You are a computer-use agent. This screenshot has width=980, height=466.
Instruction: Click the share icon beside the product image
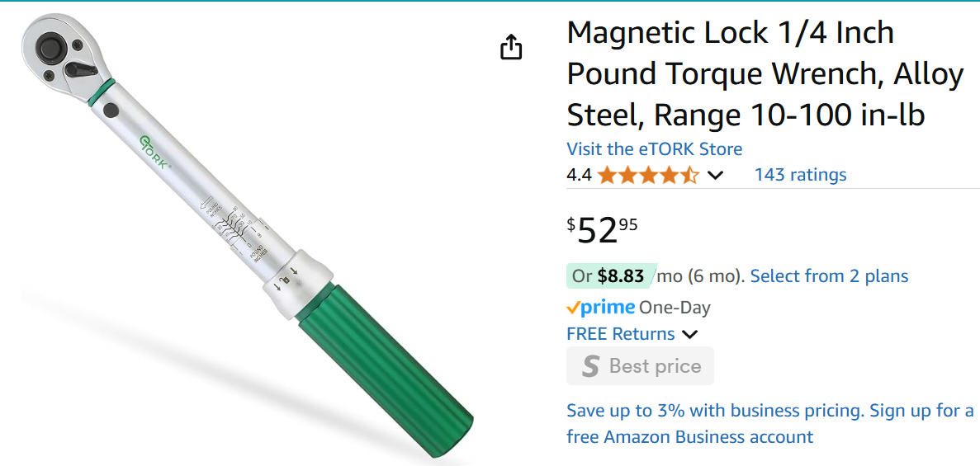click(x=512, y=47)
